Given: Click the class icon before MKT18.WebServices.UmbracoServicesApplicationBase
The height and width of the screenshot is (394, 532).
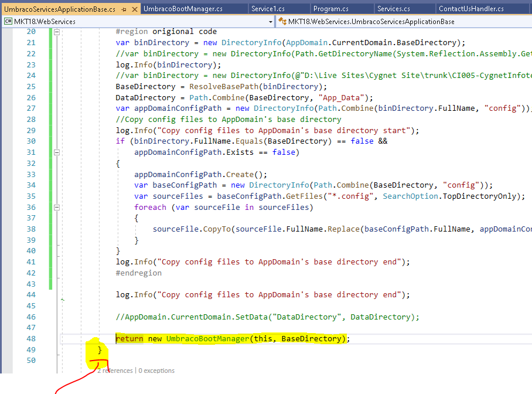Looking at the screenshot, I should (x=282, y=21).
